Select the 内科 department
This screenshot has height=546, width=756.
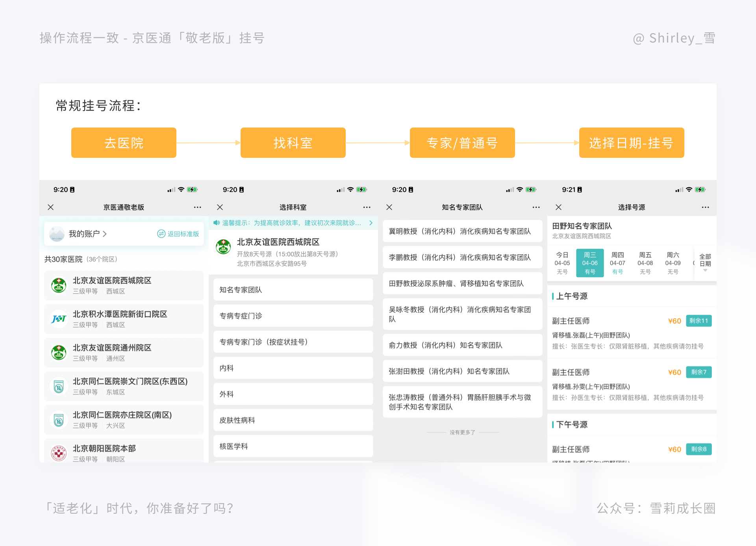pyautogui.click(x=293, y=368)
